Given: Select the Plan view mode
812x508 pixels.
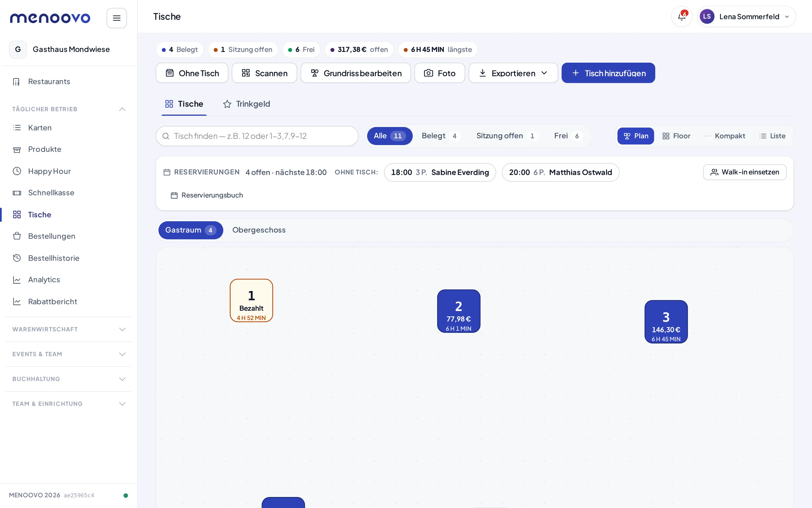Looking at the screenshot, I should 636,136.
